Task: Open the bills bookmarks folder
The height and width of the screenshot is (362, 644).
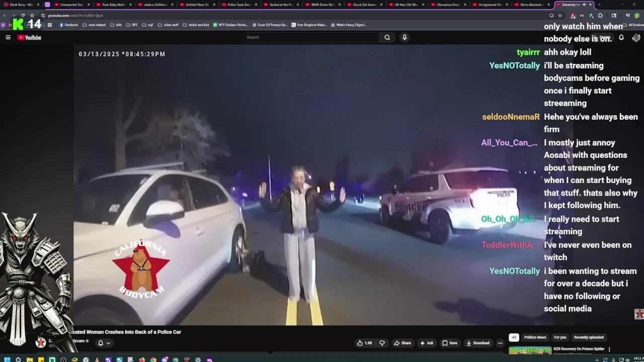Action: click(116, 25)
